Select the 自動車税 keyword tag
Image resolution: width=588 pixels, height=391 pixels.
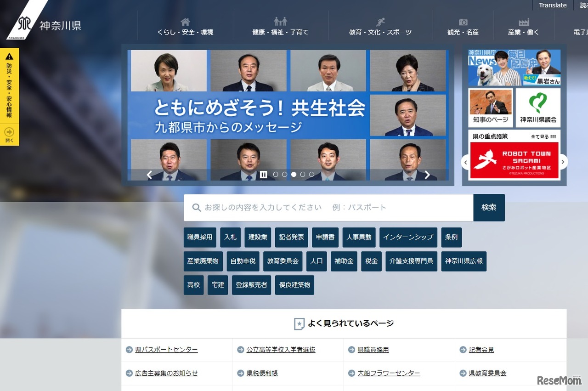click(x=243, y=261)
